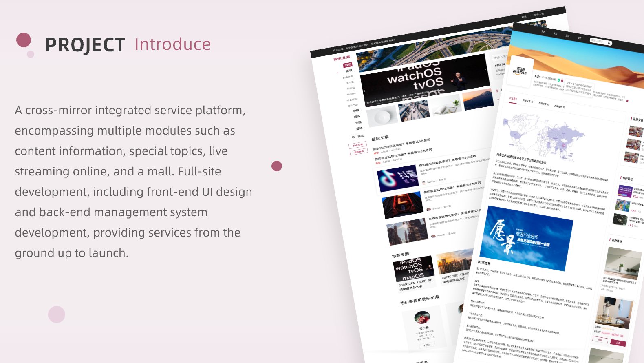
Task: Click the 发布服务 outlined button
Action: coord(358,152)
